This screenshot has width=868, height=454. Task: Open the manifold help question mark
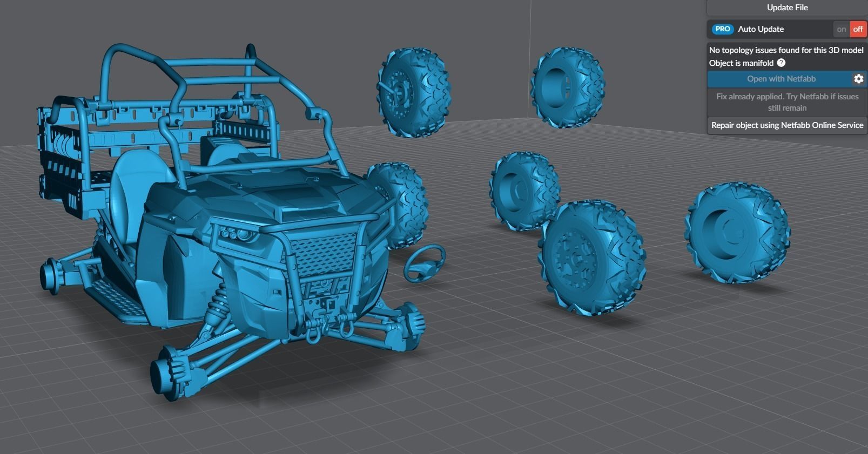[781, 63]
